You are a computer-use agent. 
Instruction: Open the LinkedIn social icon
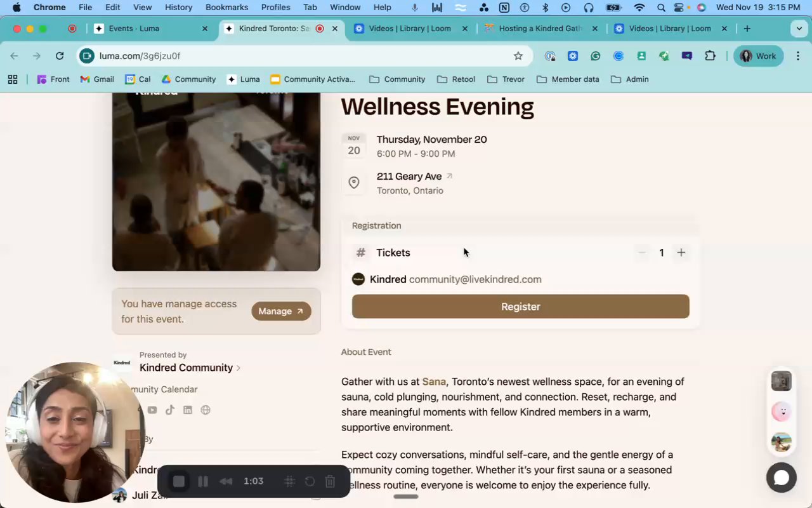188,410
